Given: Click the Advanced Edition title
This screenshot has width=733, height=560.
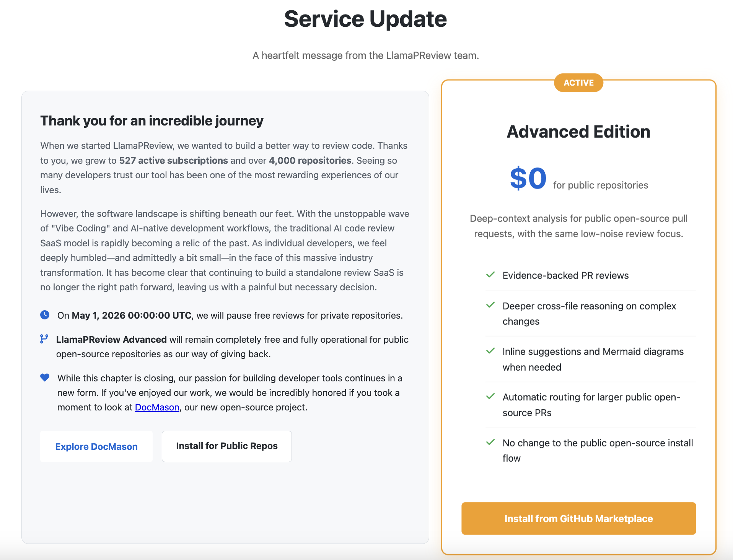Looking at the screenshot, I should tap(578, 132).
